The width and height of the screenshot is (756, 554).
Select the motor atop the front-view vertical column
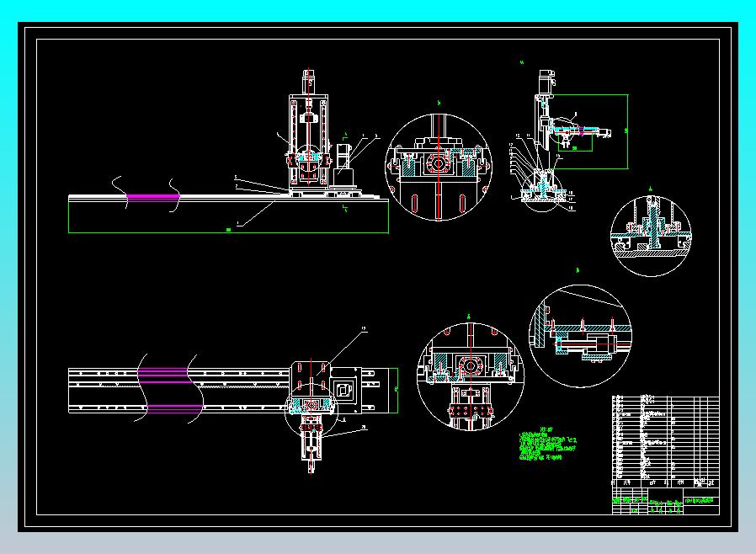click(x=309, y=82)
